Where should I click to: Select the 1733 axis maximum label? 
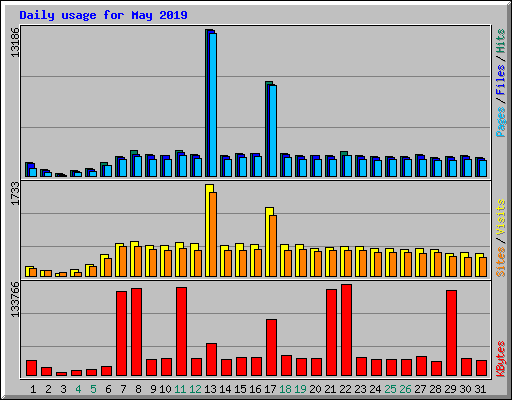pyautogui.click(x=15, y=193)
